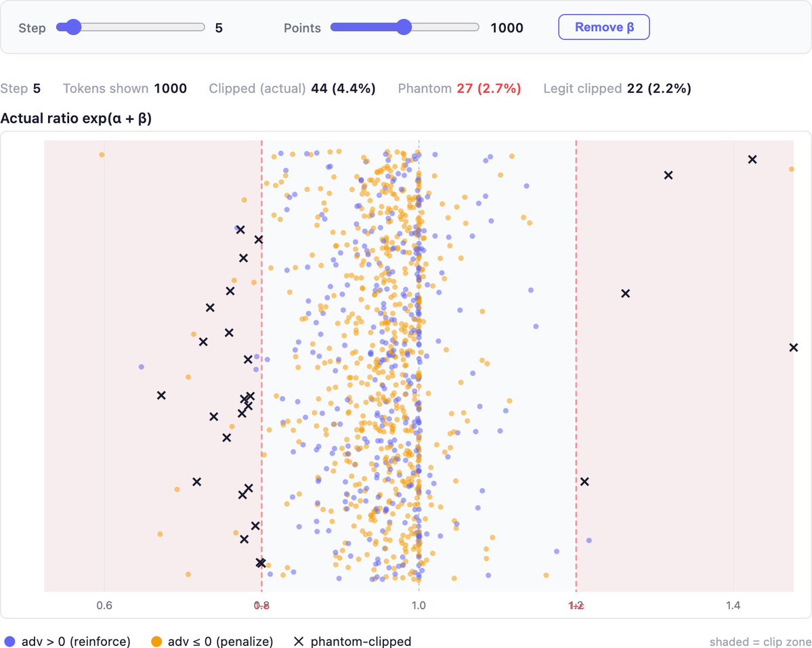This screenshot has width=812, height=648.
Task: Toggle the adv > 0 (reinforce) legend entry
Action: [x=68, y=641]
